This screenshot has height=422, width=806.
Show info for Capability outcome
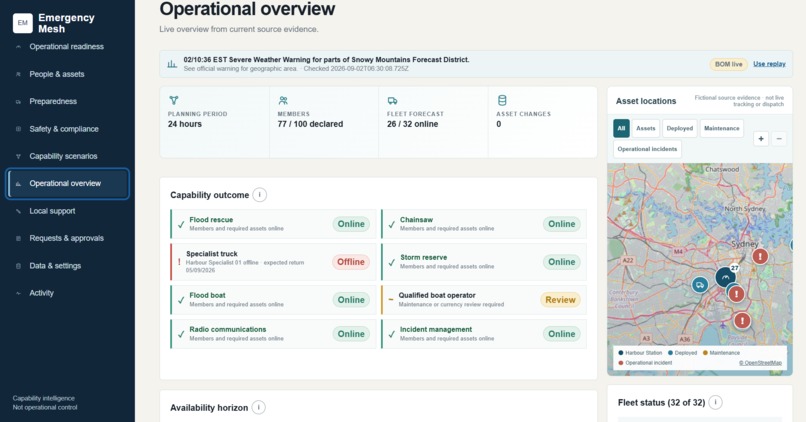point(260,195)
